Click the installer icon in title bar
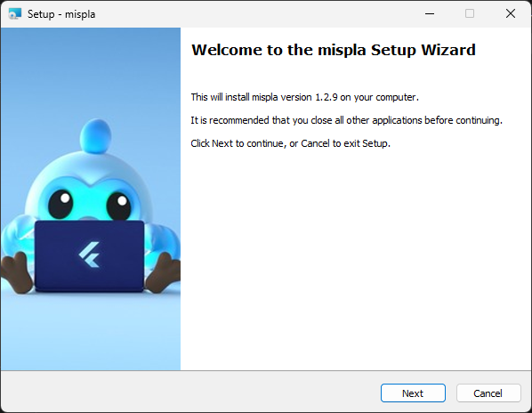 tap(14, 14)
